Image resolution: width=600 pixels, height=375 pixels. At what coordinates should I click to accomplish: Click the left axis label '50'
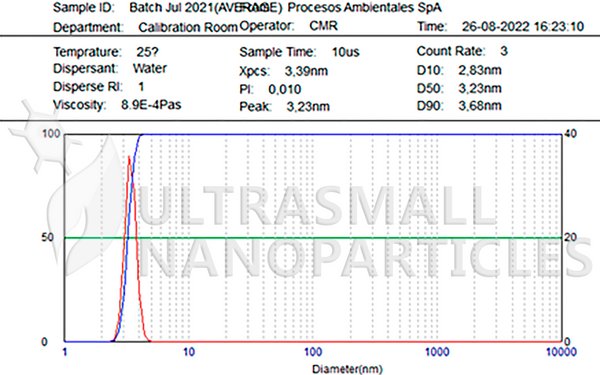(47, 238)
